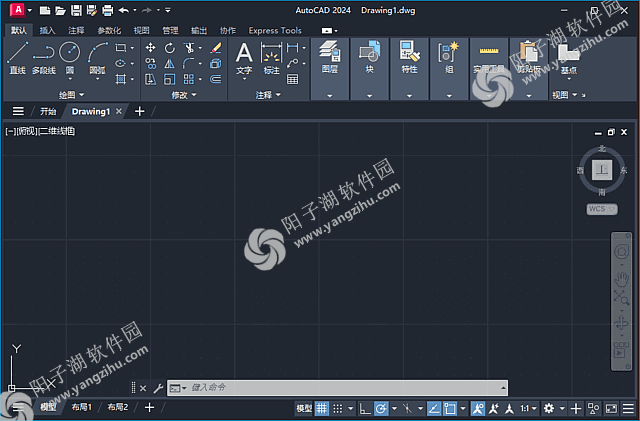Click the Linear dimension icon
Viewport: 640px width, 421px height.
click(293, 48)
